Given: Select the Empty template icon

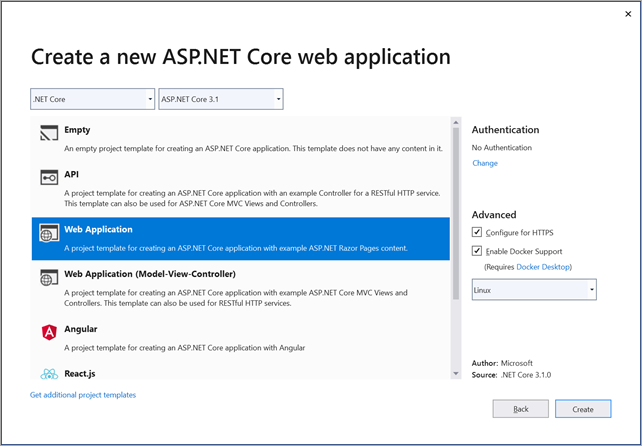Looking at the screenshot, I should coord(49,133).
